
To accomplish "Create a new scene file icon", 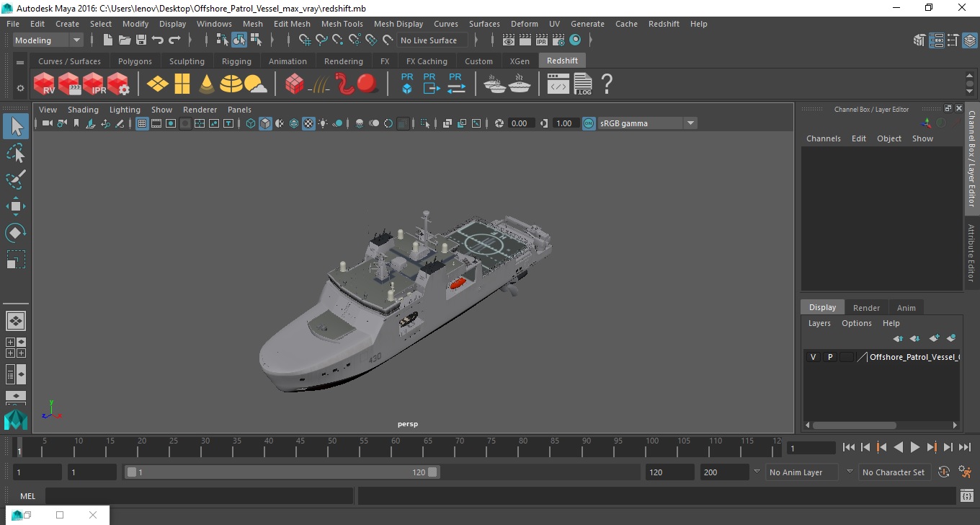I will 108,40.
